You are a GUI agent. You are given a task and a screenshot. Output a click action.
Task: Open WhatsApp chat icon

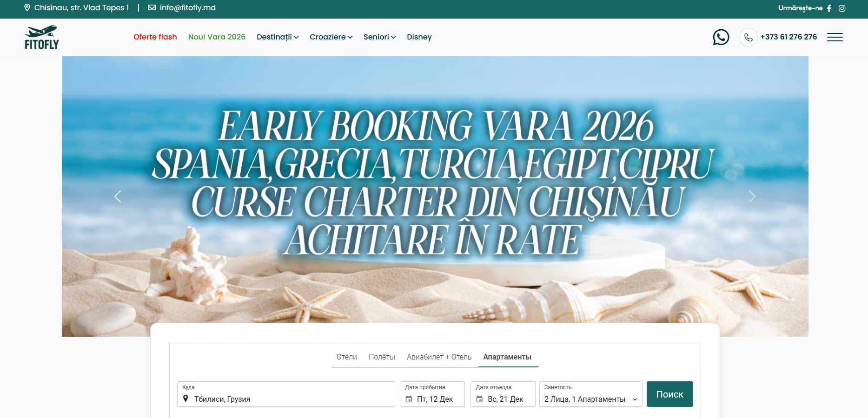coord(721,37)
